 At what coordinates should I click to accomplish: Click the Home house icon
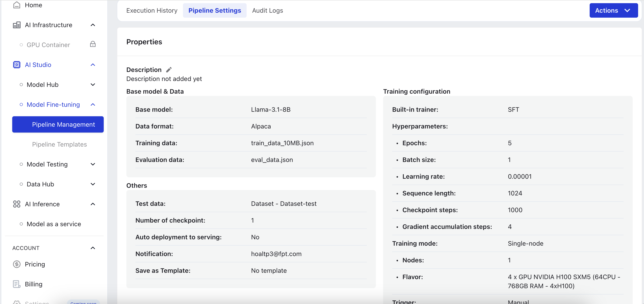click(17, 5)
